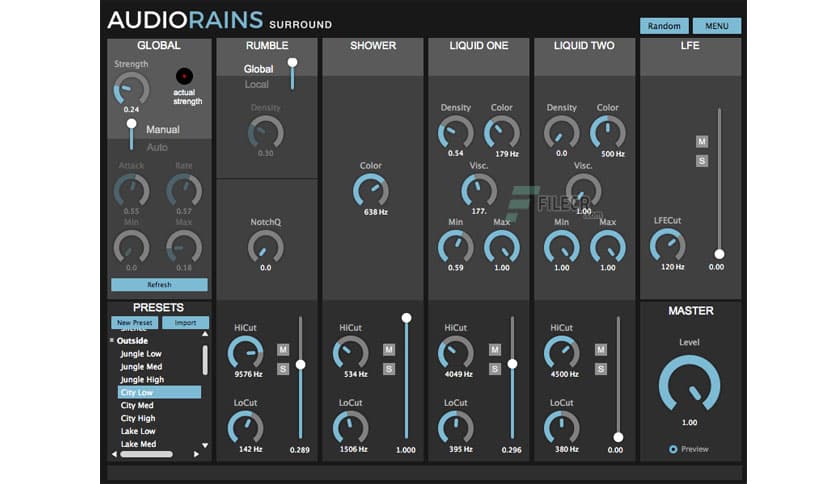Click the Liquid Two HiCut knob
Image resolution: width=836 pixels, height=484 pixels.
(x=561, y=353)
